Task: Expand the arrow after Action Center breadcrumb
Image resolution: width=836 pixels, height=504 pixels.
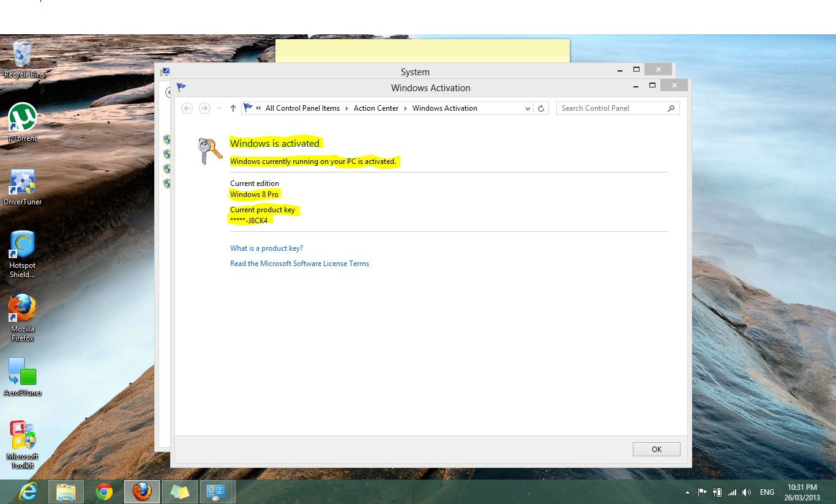Action: pos(405,108)
